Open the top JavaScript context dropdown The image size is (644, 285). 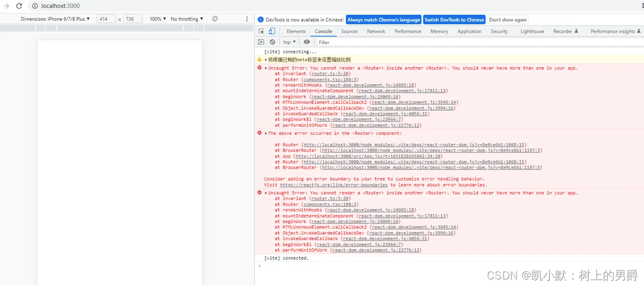click(290, 42)
